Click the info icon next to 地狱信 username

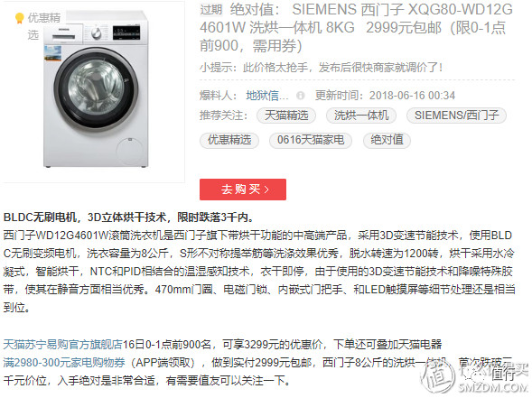(x=300, y=96)
